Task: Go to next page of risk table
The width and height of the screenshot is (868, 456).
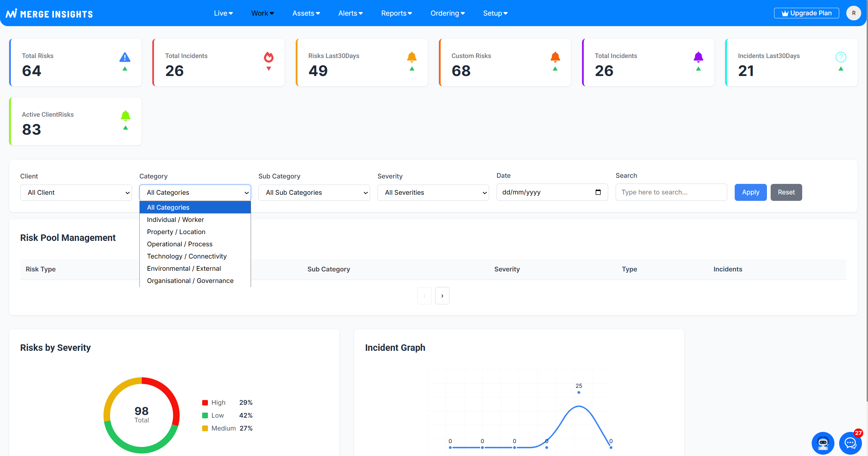Action: tap(442, 296)
